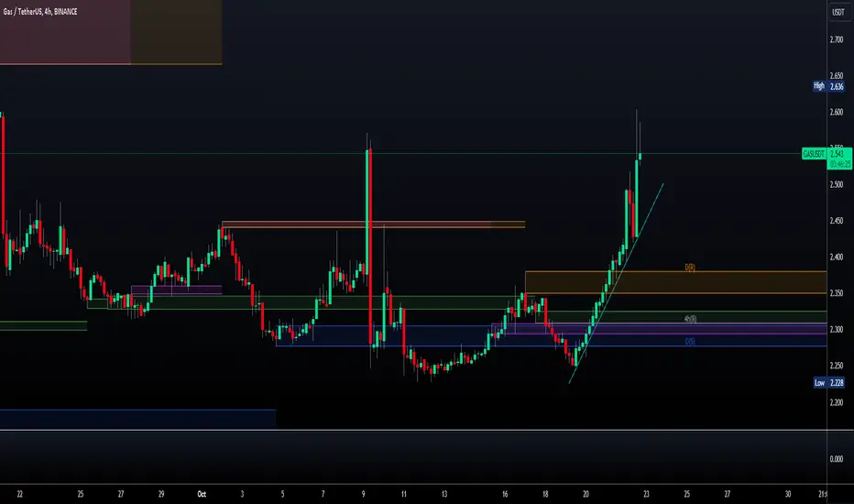Click the date 18 on time axis
The height and width of the screenshot is (504, 854).
545,494
